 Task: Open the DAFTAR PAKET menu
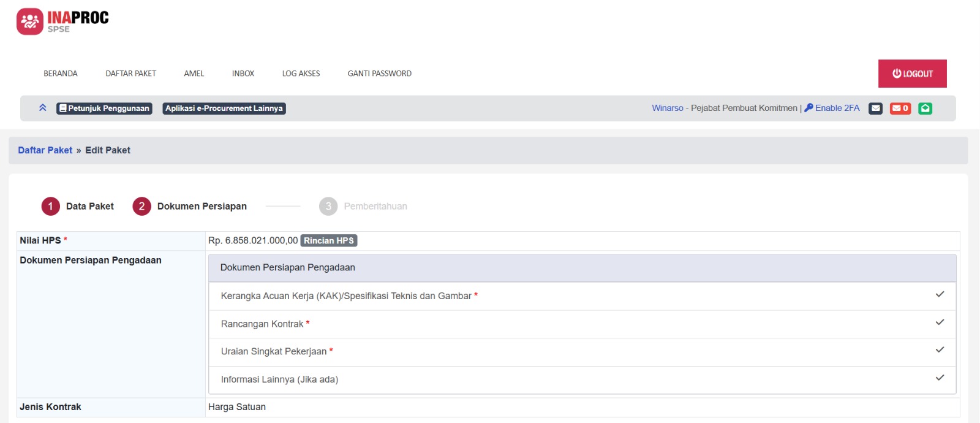130,74
